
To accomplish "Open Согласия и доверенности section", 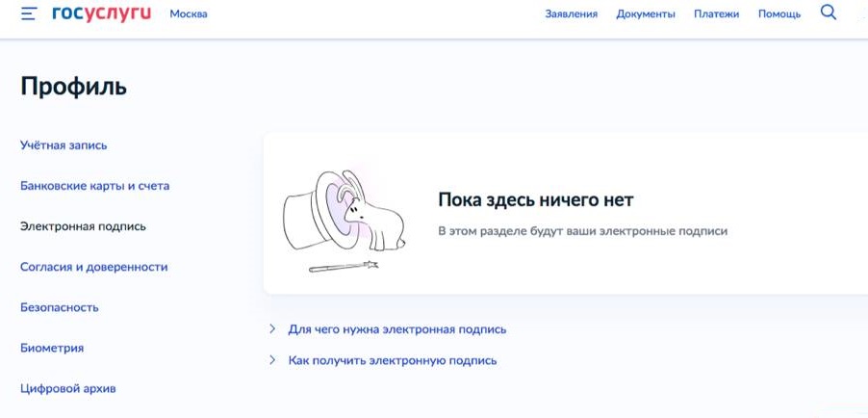I will pyautogui.click(x=94, y=267).
